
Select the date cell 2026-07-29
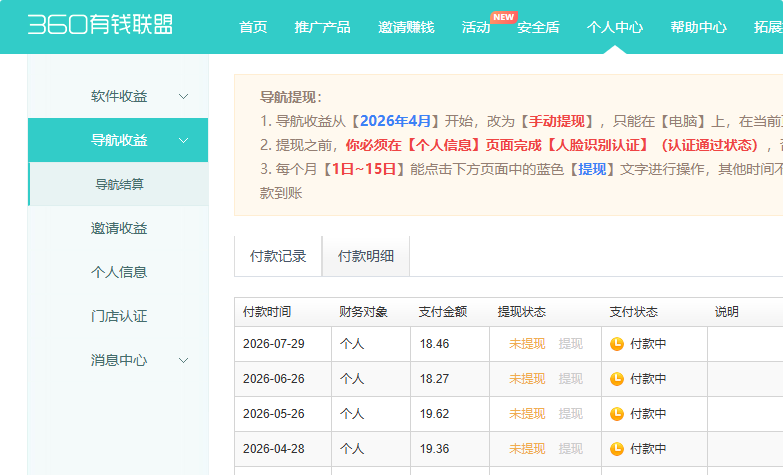point(274,344)
